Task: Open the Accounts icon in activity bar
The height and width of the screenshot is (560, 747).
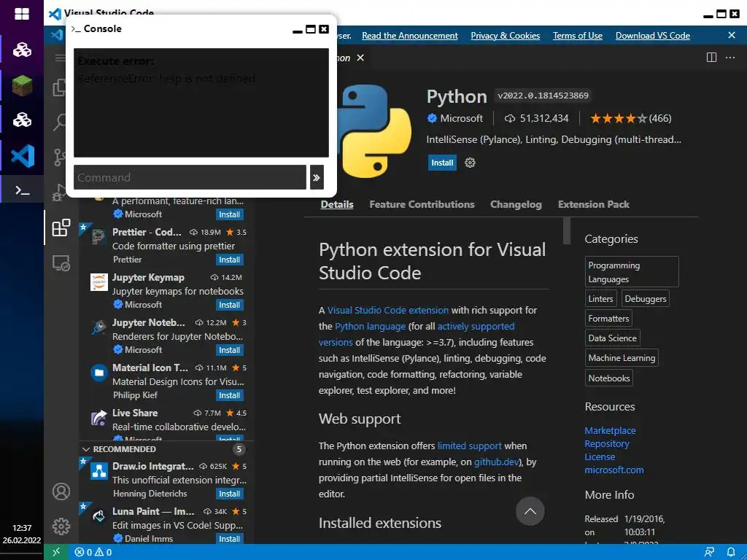Action: 61,491
